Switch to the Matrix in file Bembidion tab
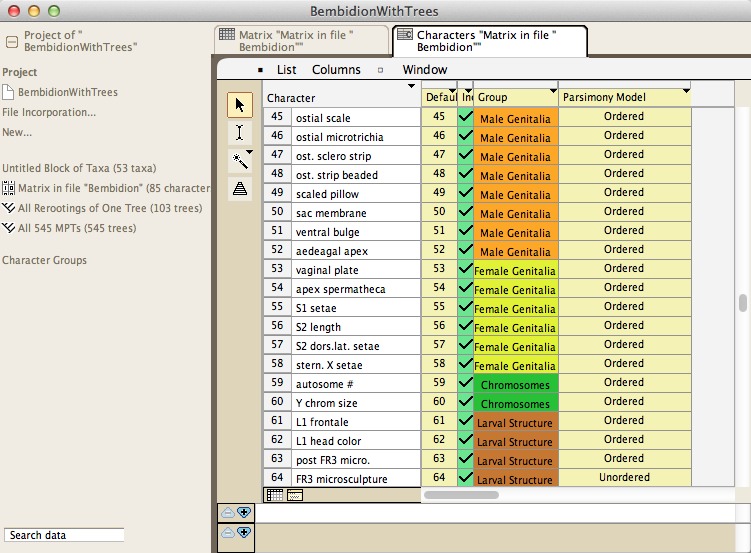The height and width of the screenshot is (553, 751). [x=301, y=40]
